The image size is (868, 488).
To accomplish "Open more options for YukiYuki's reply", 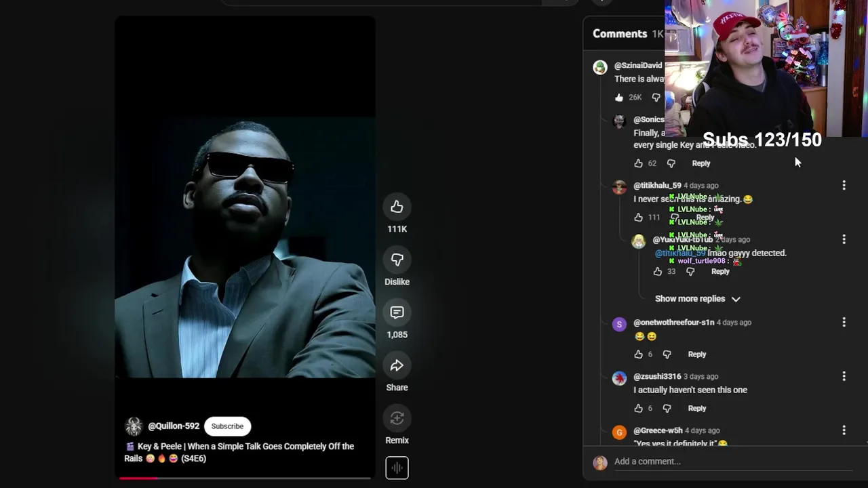I will click(844, 239).
